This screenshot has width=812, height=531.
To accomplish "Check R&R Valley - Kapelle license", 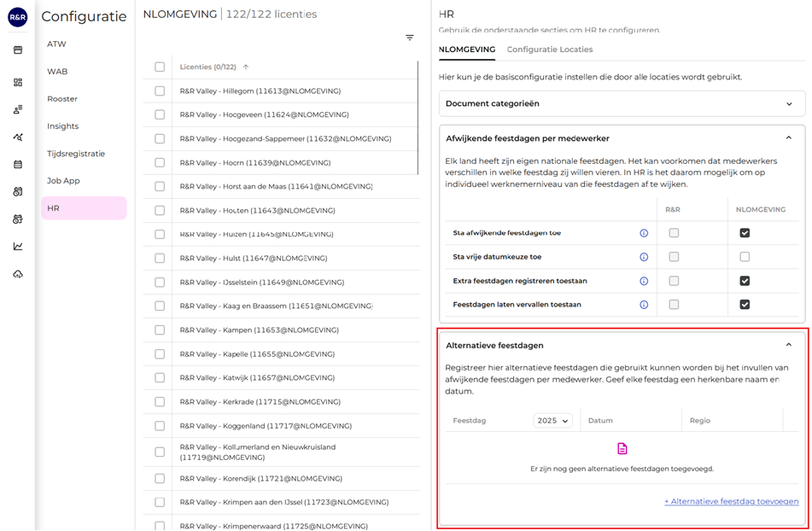I will [x=160, y=354].
